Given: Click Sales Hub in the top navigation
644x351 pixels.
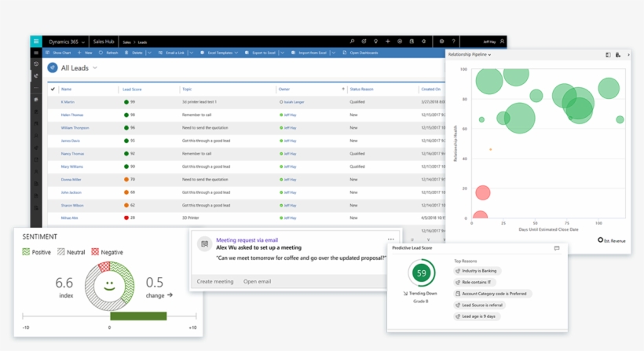Looking at the screenshot, I should [x=104, y=42].
